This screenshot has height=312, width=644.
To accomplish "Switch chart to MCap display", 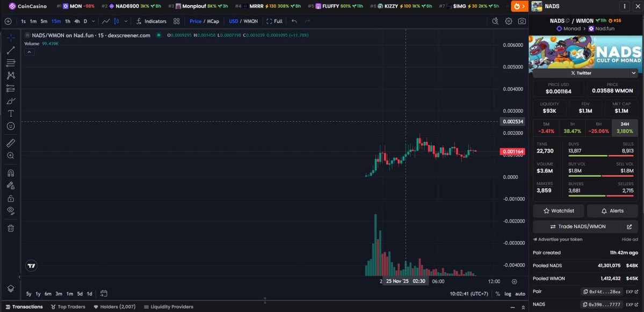I will click(213, 21).
